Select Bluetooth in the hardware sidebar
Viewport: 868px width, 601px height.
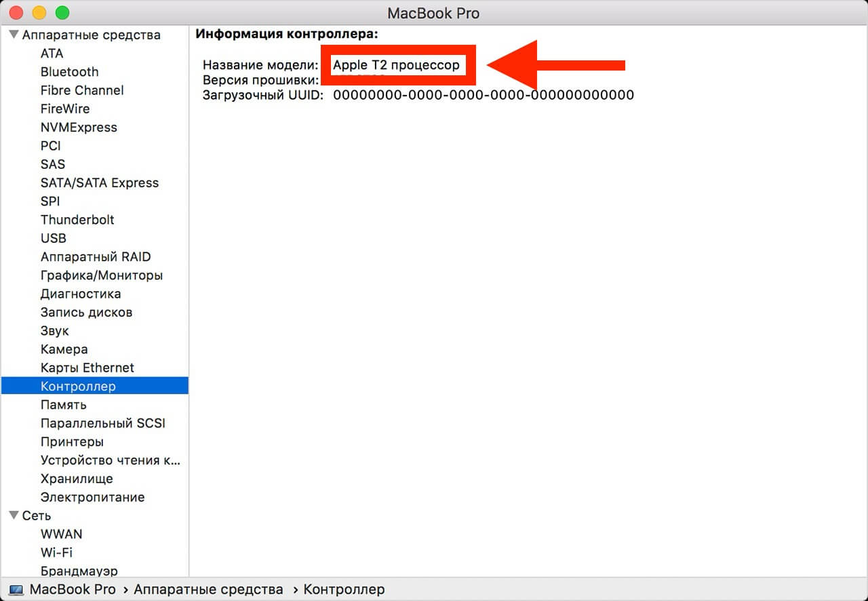click(x=69, y=71)
